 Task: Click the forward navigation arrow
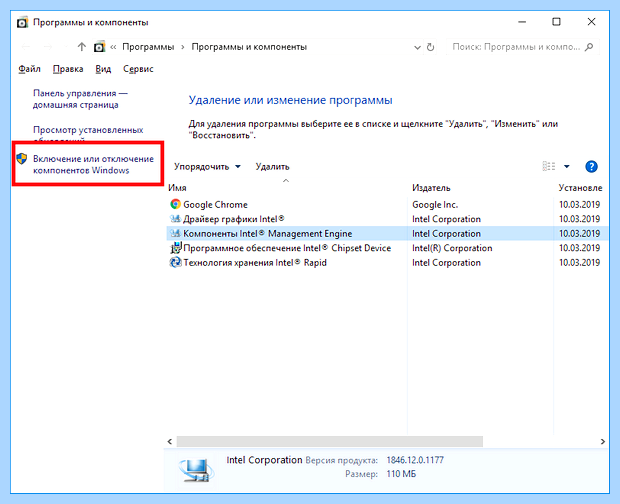48,47
